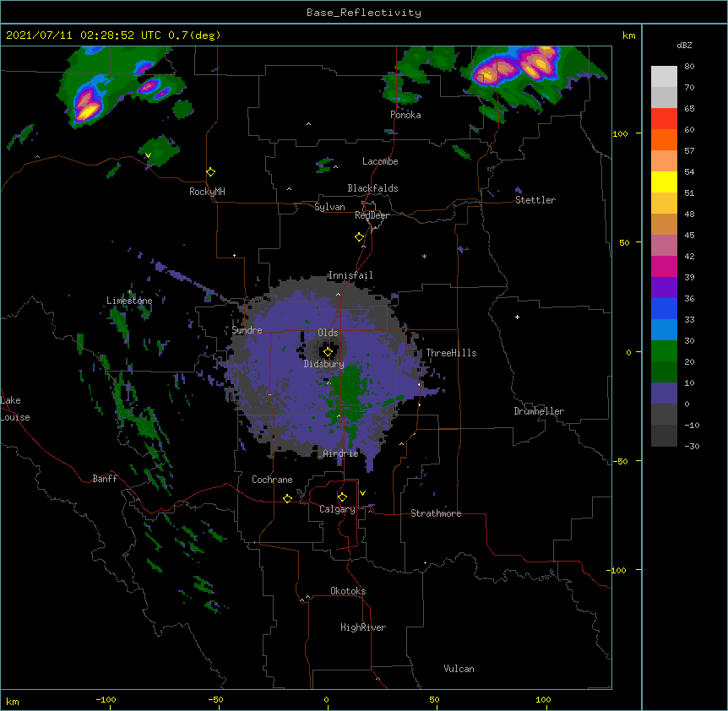728x711 pixels.
Task: Click the yellow V marker northwest of RockyMH
Action: (148, 155)
